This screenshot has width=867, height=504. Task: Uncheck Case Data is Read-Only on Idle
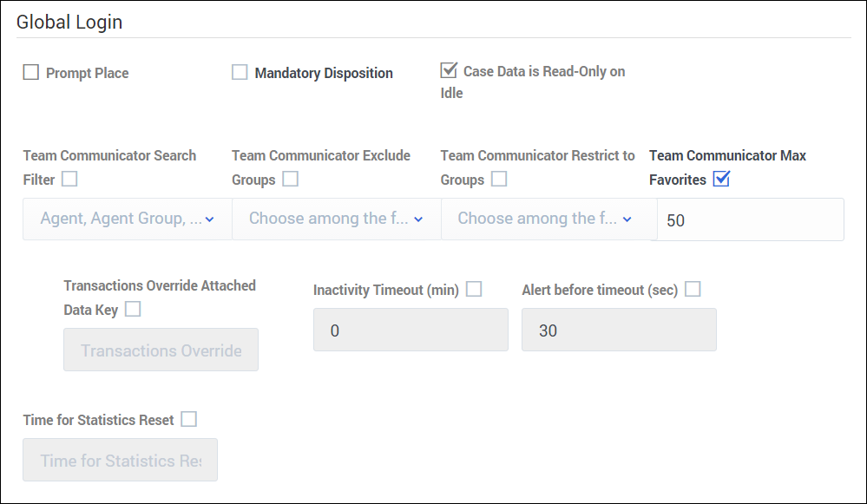click(449, 71)
